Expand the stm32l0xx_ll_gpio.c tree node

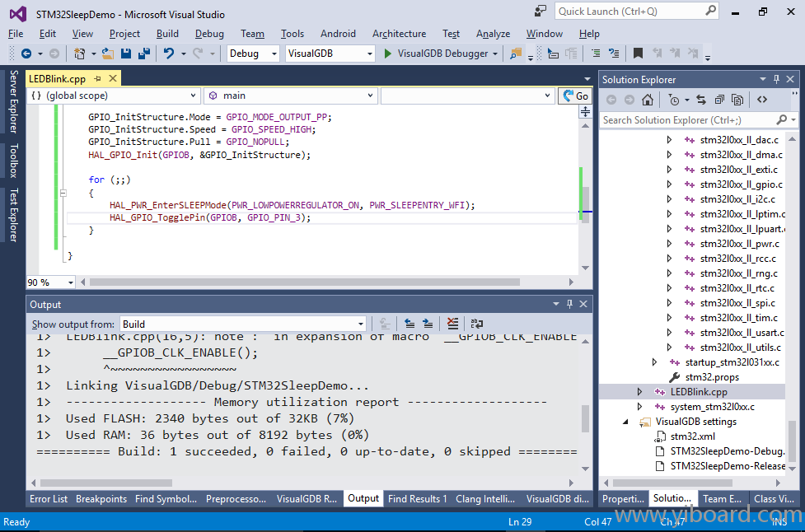click(669, 184)
